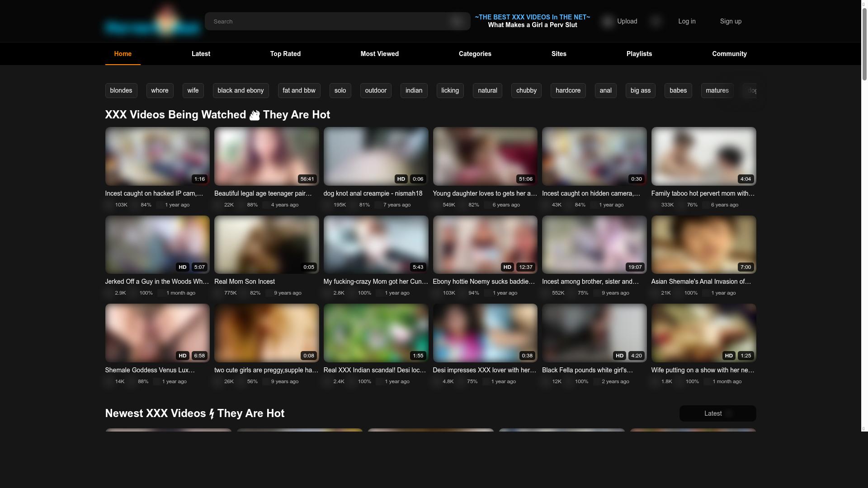Switch to the Top Rated tab
The image size is (868, 488).
(x=285, y=54)
